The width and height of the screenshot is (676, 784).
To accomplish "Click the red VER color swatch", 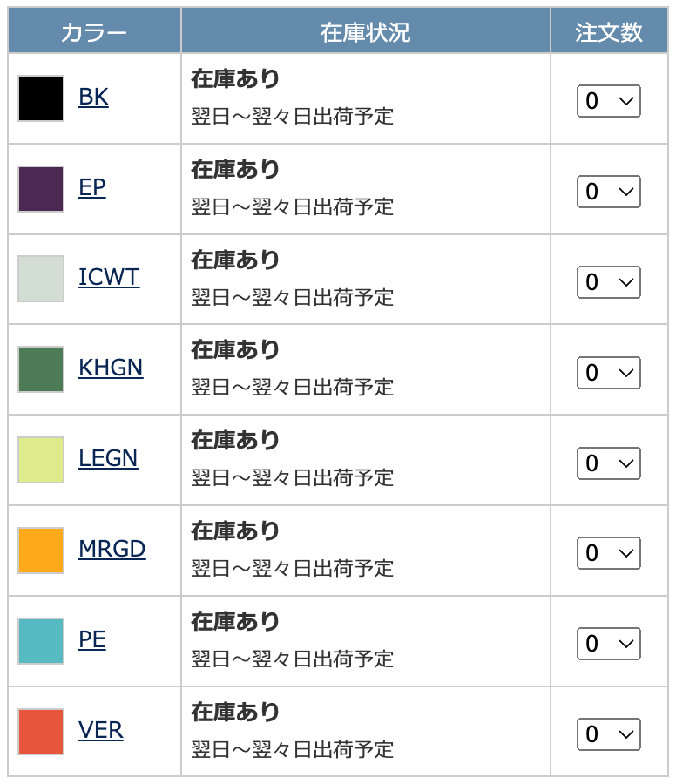I will click(x=41, y=732).
